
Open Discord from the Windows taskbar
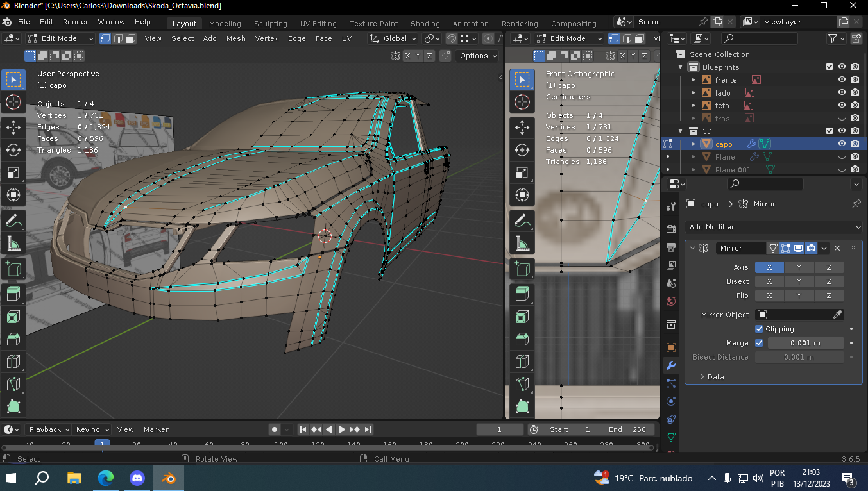click(137, 478)
